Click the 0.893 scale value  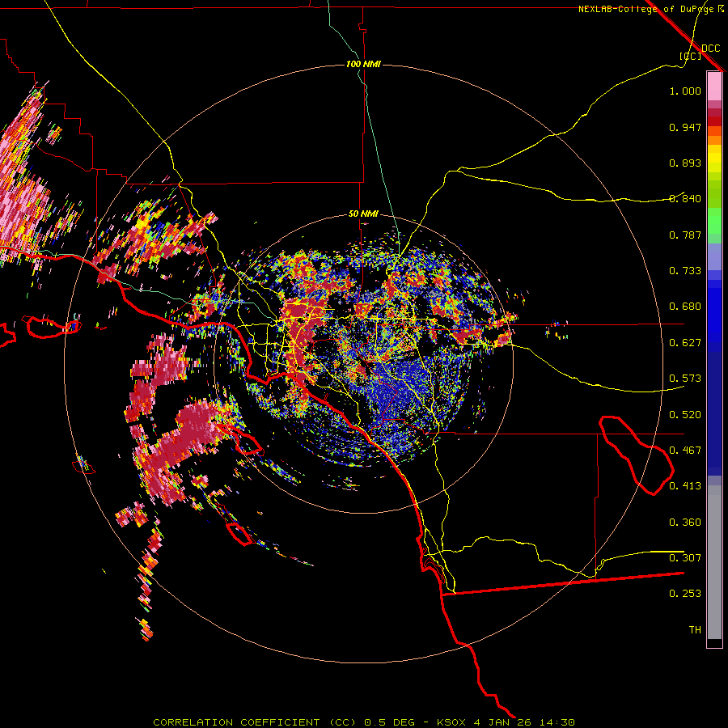[x=685, y=163]
